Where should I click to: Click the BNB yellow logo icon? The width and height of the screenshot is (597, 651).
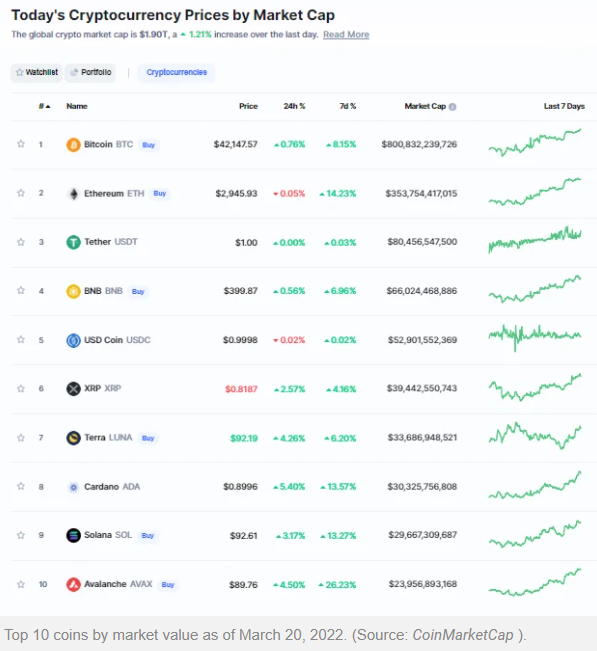73,291
